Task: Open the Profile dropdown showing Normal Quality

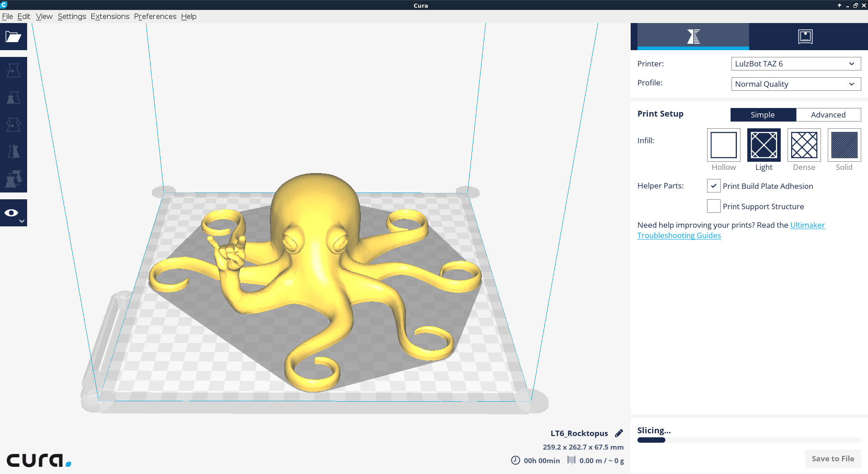Action: (796, 84)
